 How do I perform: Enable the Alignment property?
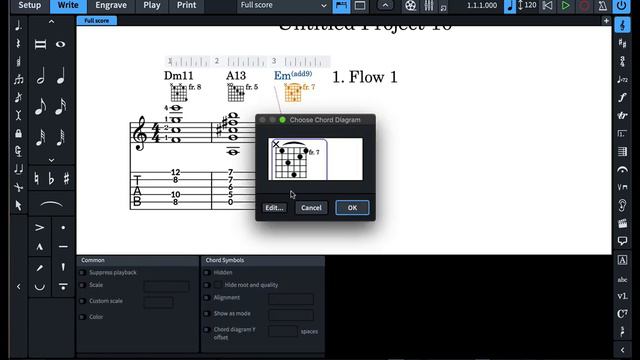coord(207,298)
